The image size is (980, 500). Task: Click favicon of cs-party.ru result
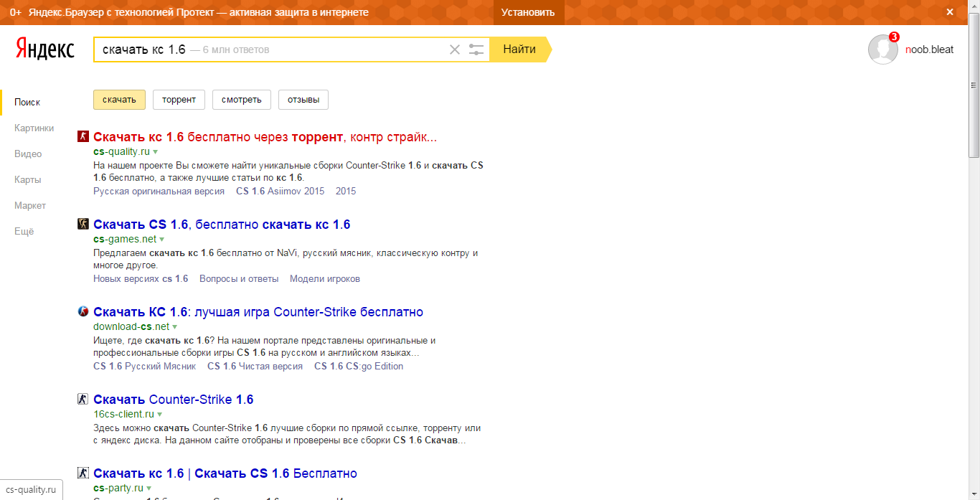click(83, 473)
